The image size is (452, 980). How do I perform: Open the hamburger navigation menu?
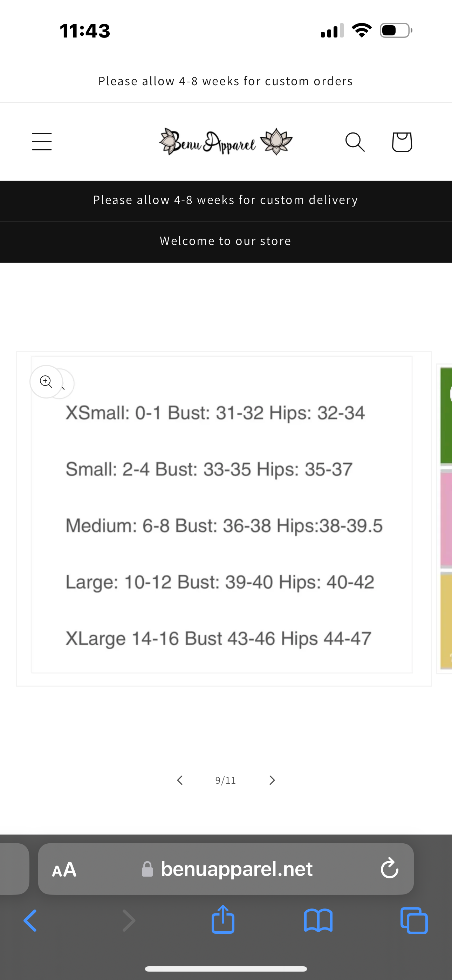point(42,142)
